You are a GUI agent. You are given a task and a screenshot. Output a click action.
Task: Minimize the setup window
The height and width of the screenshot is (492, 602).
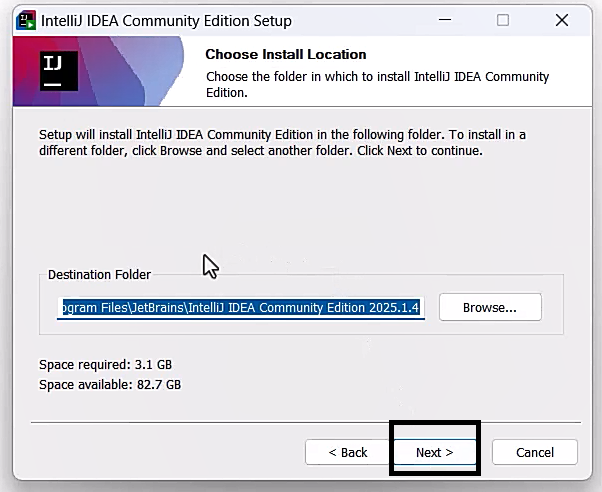pyautogui.click(x=445, y=20)
